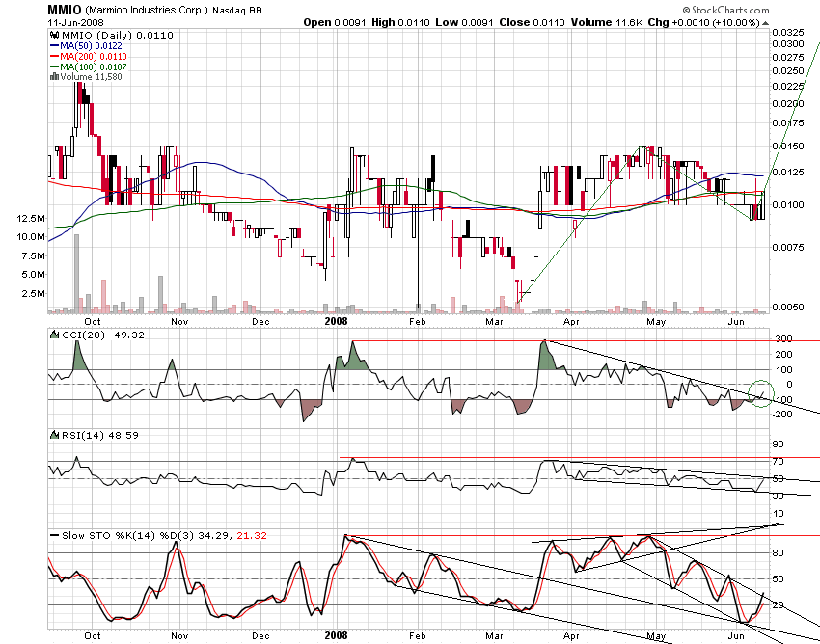Click the 0.0200 price axis label
Screen dimensions: 820x644
[x=789, y=103]
